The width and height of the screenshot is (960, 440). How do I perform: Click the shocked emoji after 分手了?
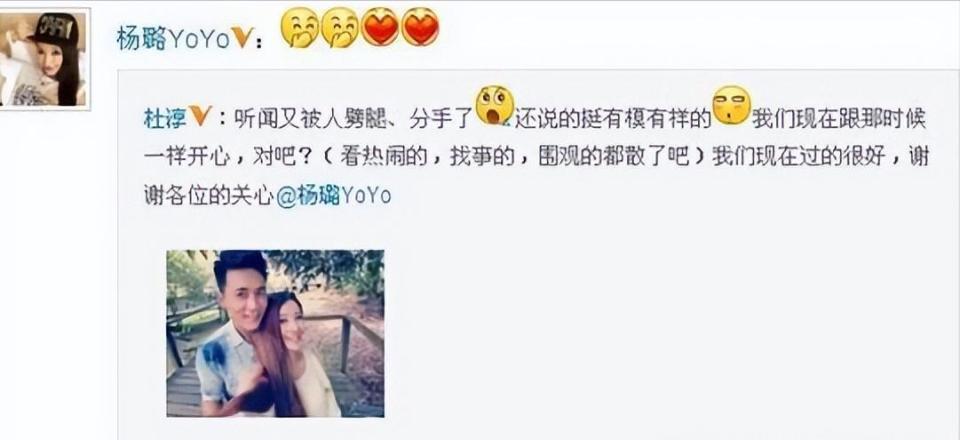pos(495,105)
